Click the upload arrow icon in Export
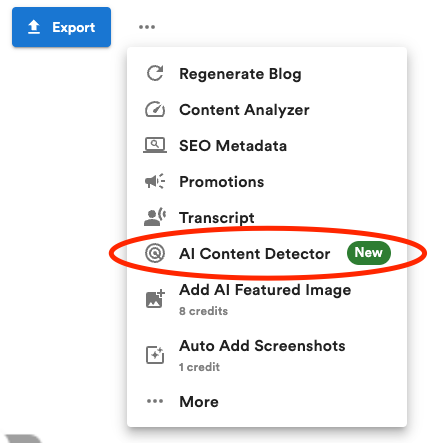 [34, 27]
